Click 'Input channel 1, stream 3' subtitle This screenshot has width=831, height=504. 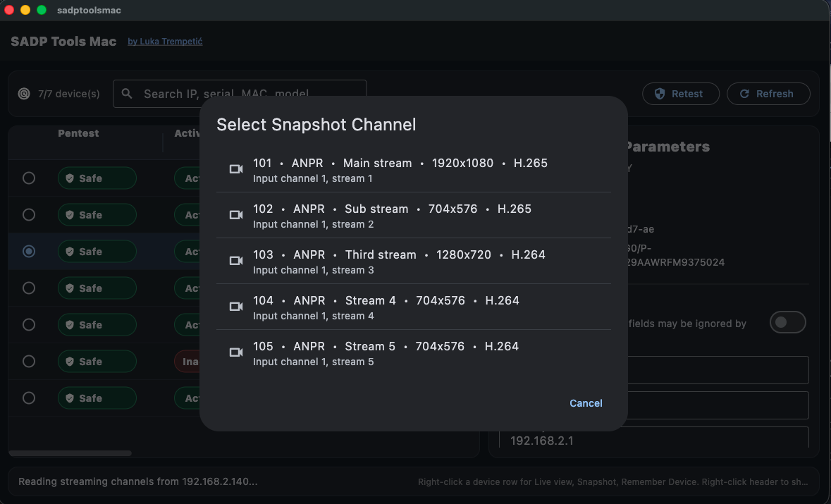click(x=313, y=270)
